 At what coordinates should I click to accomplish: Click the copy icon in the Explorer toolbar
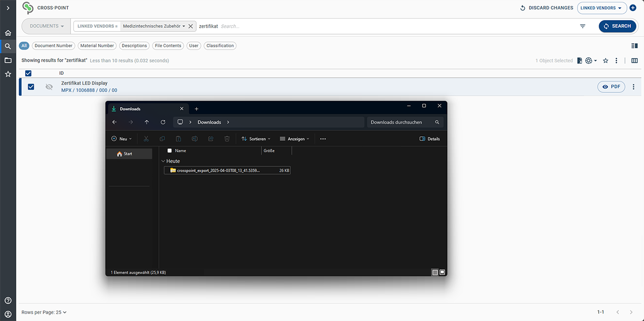tap(162, 139)
